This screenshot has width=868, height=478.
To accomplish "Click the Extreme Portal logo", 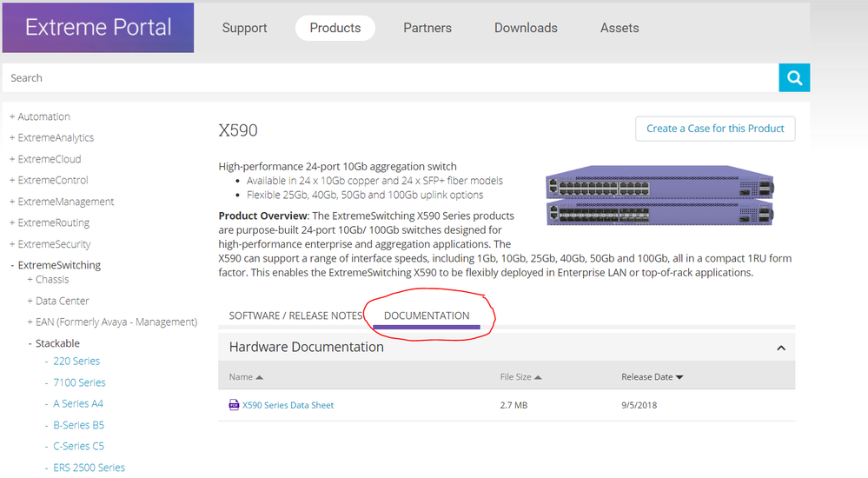I will click(x=98, y=28).
